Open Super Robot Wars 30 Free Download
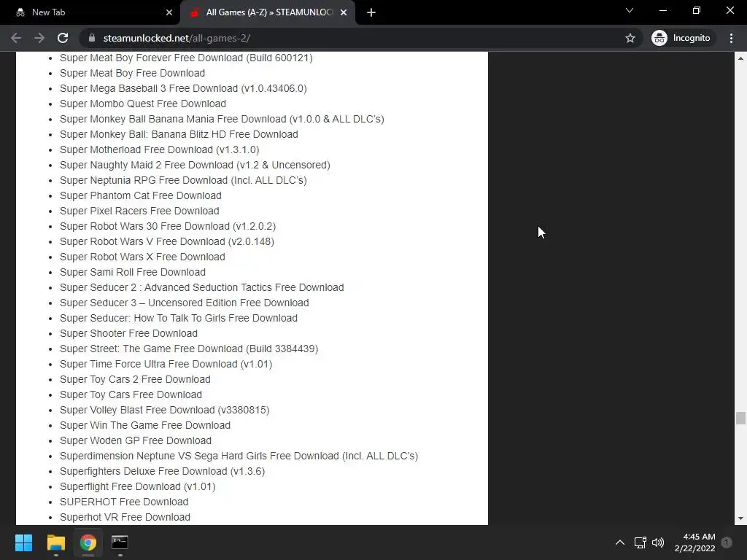This screenshot has height=560, width=747. tap(168, 226)
